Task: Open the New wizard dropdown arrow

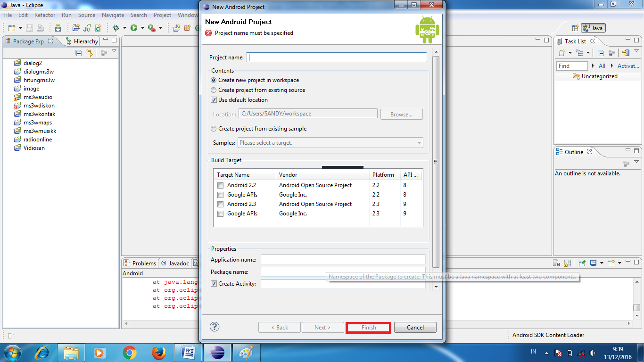Action: click(20, 28)
